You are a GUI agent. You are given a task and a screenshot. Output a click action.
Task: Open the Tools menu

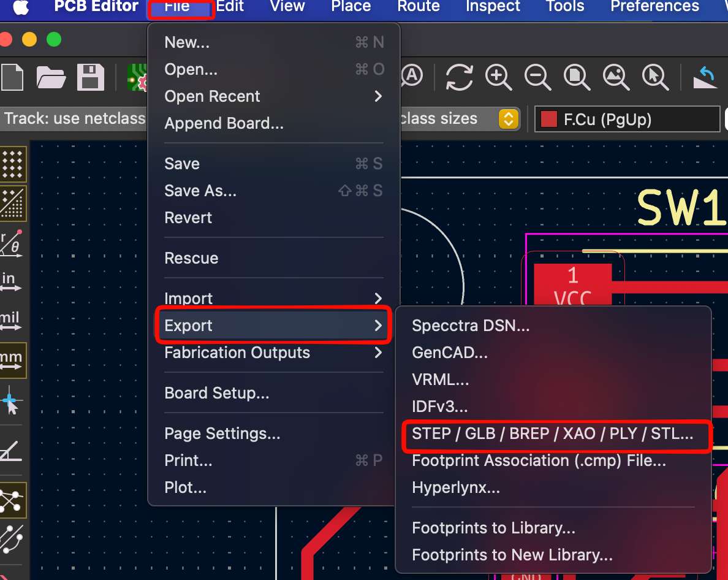pyautogui.click(x=564, y=7)
